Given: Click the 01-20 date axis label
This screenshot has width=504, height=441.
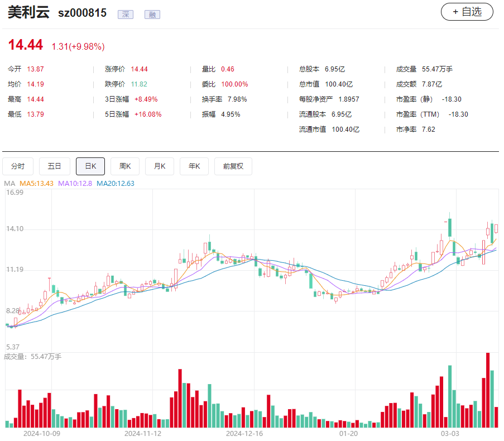Looking at the screenshot, I should [x=348, y=434].
